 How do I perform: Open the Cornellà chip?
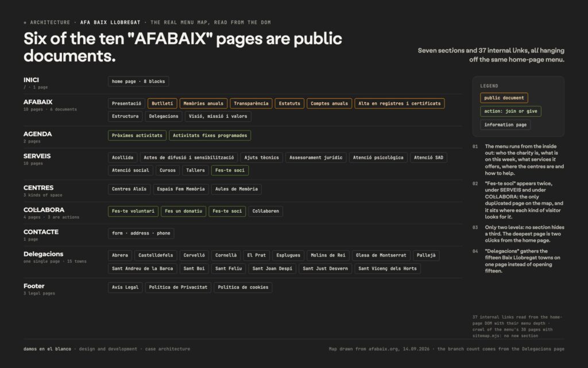click(226, 256)
